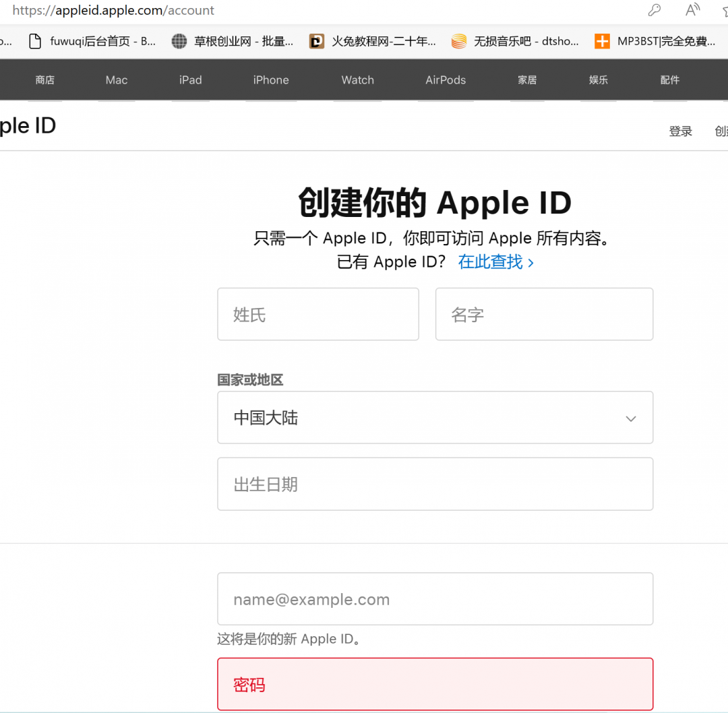Open the 商店 navigation item

point(45,80)
